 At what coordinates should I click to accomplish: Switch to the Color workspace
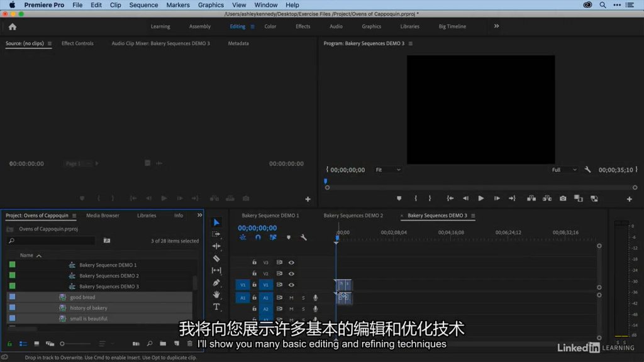pos(270,26)
